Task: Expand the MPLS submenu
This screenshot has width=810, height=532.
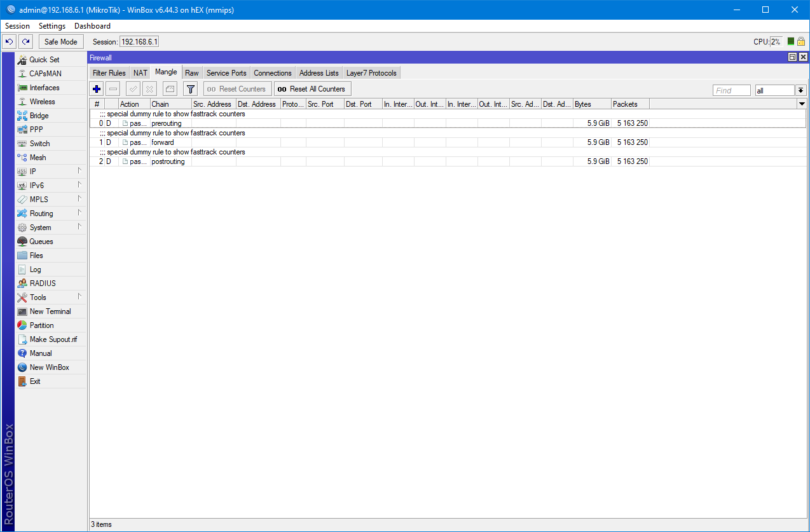Action: (x=51, y=200)
